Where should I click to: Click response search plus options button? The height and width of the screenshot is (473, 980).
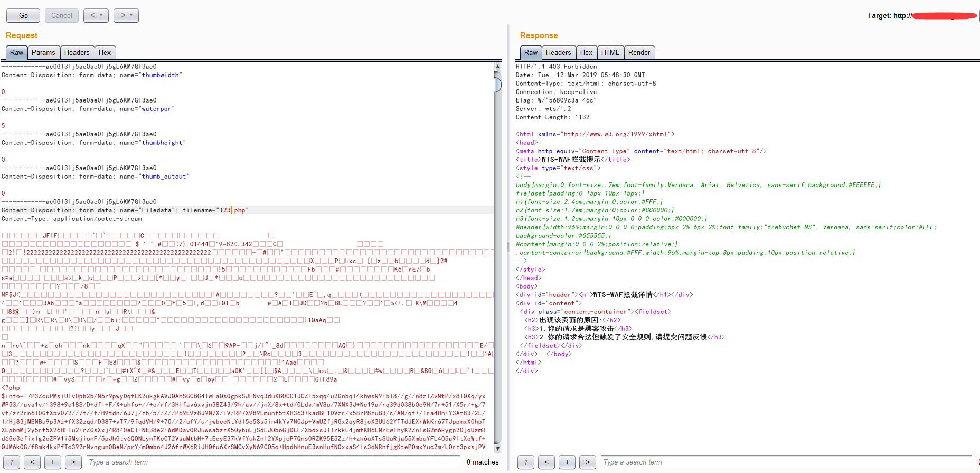point(567,462)
